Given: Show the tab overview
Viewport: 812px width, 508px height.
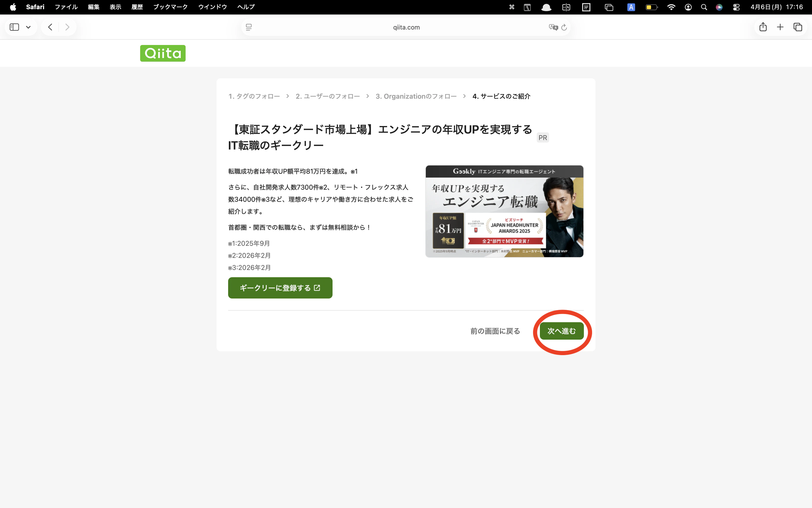Looking at the screenshot, I should coord(797,27).
